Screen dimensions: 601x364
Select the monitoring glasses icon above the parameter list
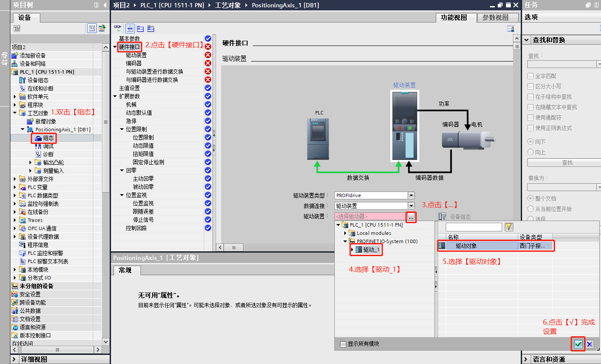point(117,28)
